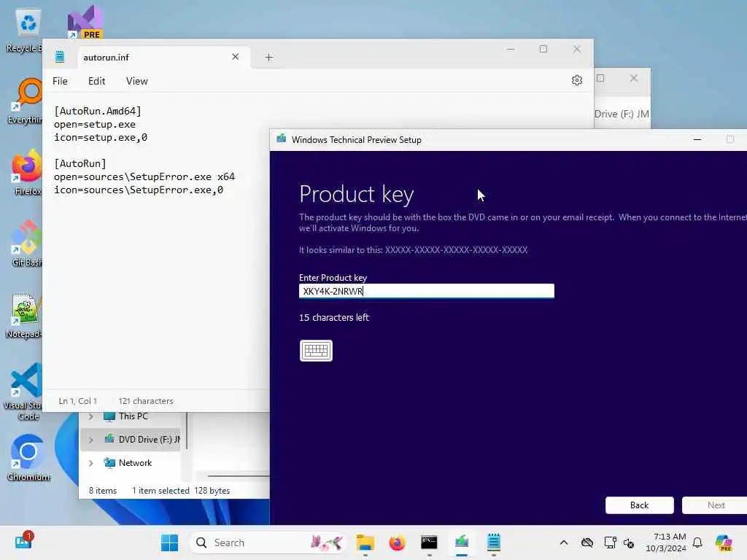The width and height of the screenshot is (747, 560).
Task: Open Visual Studio Preview desktop shortcut
Action: [85, 22]
